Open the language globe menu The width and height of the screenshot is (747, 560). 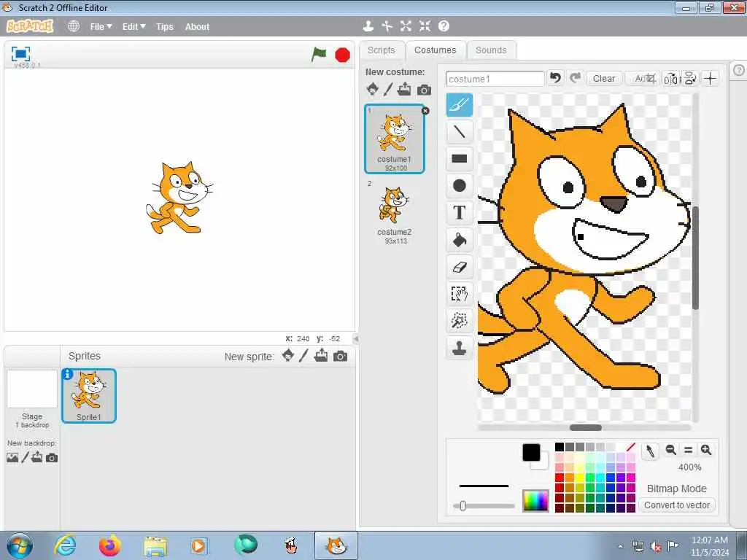point(74,26)
